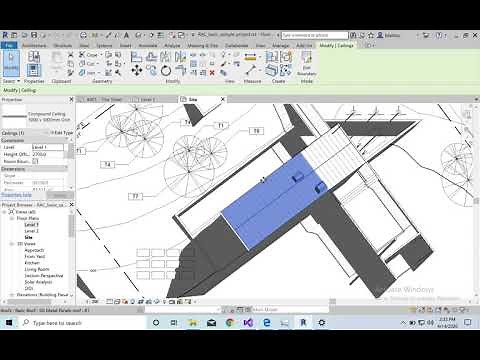Screen dimensions: 480x360
Task: Click the Edit Boundary button
Action: click(x=306, y=64)
